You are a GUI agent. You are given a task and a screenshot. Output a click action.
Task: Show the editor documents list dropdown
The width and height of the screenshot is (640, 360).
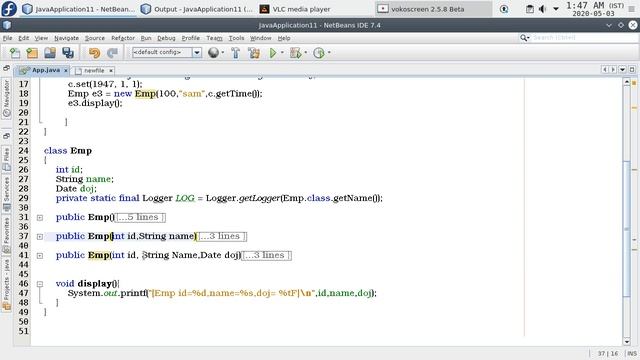[622, 70]
